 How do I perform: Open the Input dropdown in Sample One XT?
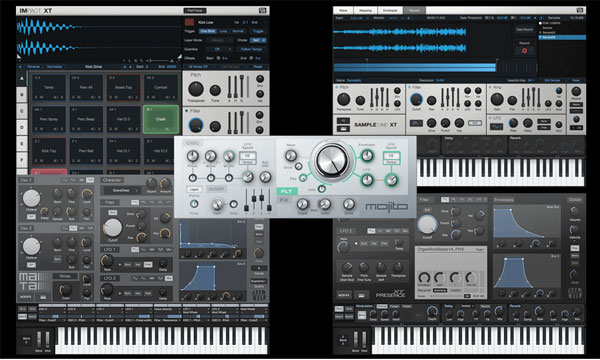(358, 18)
